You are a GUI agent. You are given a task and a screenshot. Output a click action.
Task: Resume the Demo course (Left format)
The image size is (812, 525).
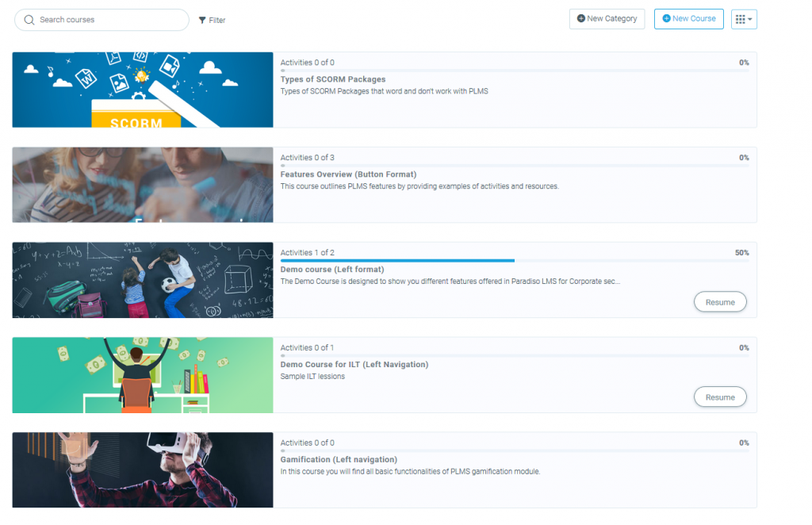720,302
